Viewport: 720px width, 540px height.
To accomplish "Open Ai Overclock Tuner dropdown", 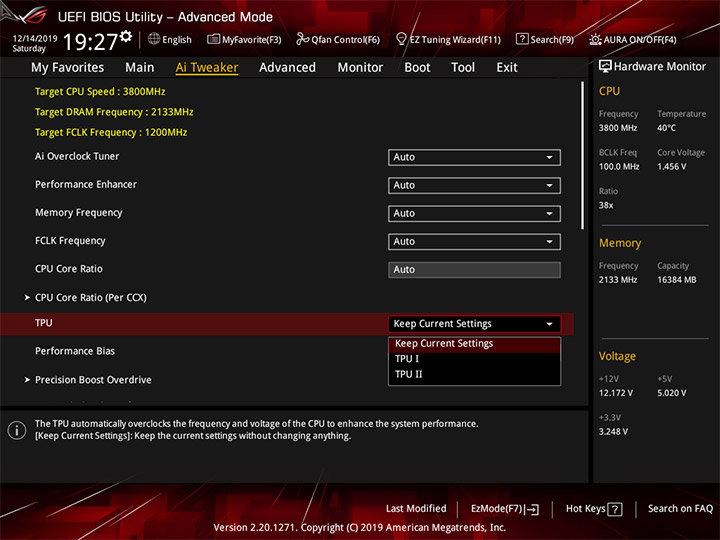I will pyautogui.click(x=474, y=158).
